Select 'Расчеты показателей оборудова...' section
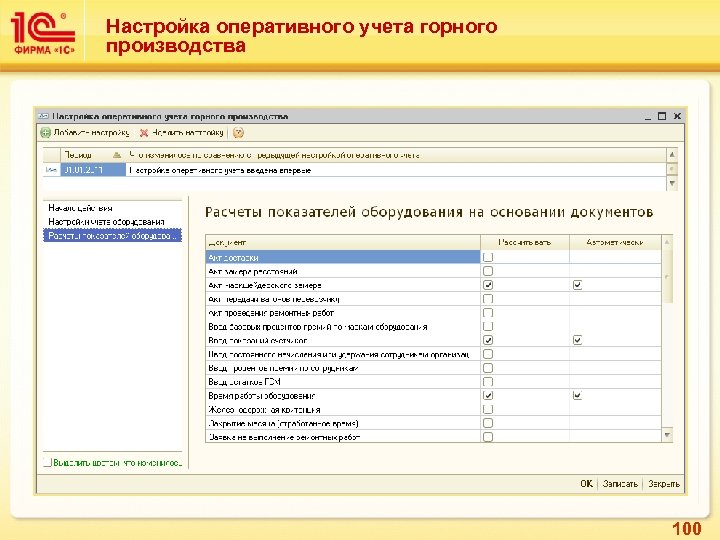Viewport: 720px width, 540px height. (112, 236)
